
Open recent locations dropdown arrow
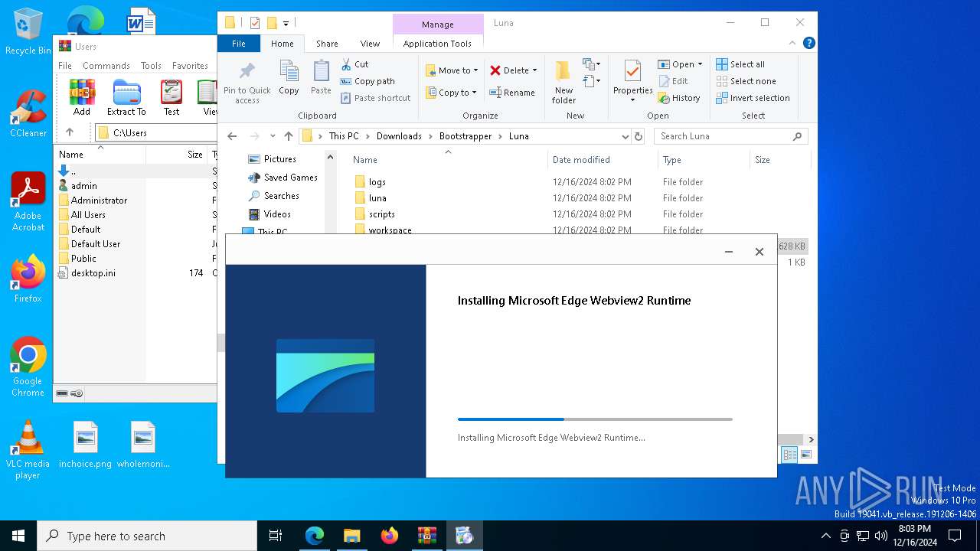(x=273, y=136)
